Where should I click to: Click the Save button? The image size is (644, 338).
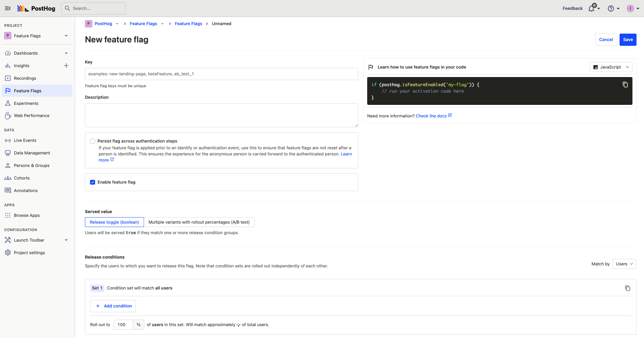(x=628, y=40)
